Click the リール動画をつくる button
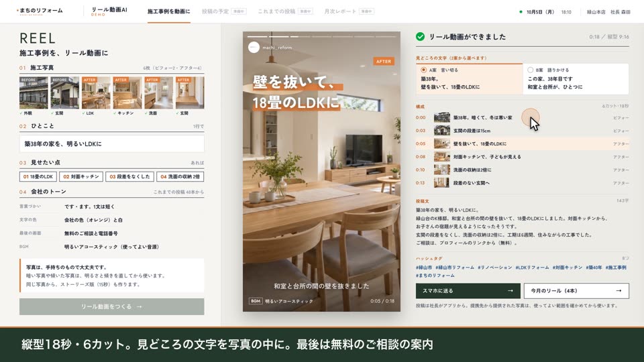The image size is (644, 362). [112, 306]
